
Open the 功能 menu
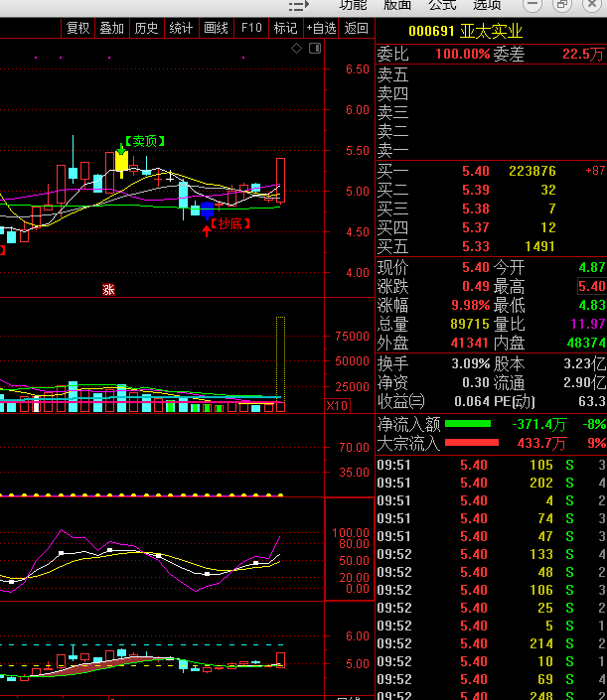pos(353,5)
